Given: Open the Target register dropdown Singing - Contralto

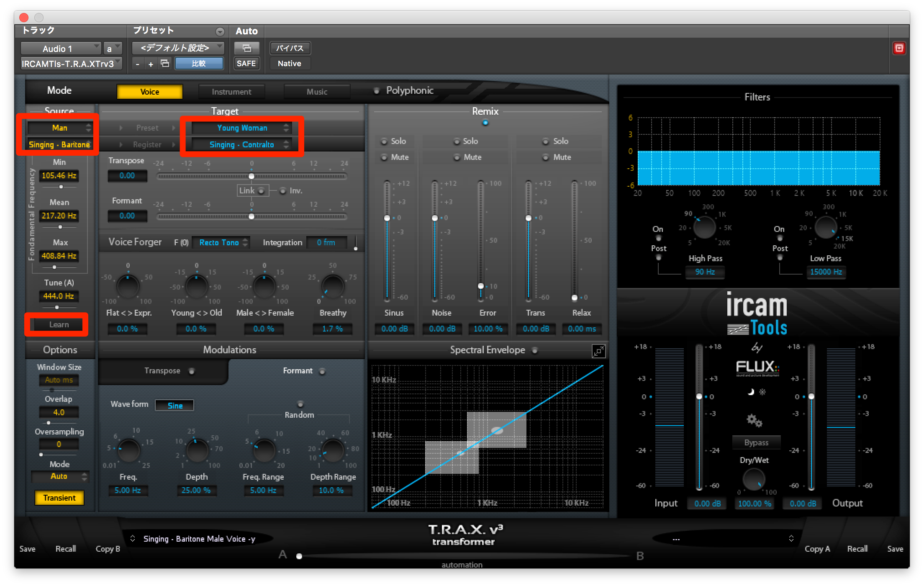Looking at the screenshot, I should pyautogui.click(x=241, y=144).
